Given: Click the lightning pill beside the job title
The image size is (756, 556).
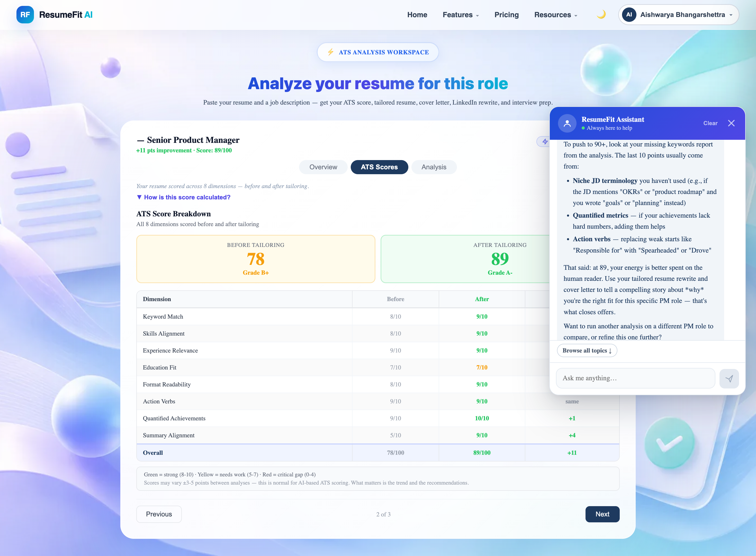Looking at the screenshot, I should (543, 142).
